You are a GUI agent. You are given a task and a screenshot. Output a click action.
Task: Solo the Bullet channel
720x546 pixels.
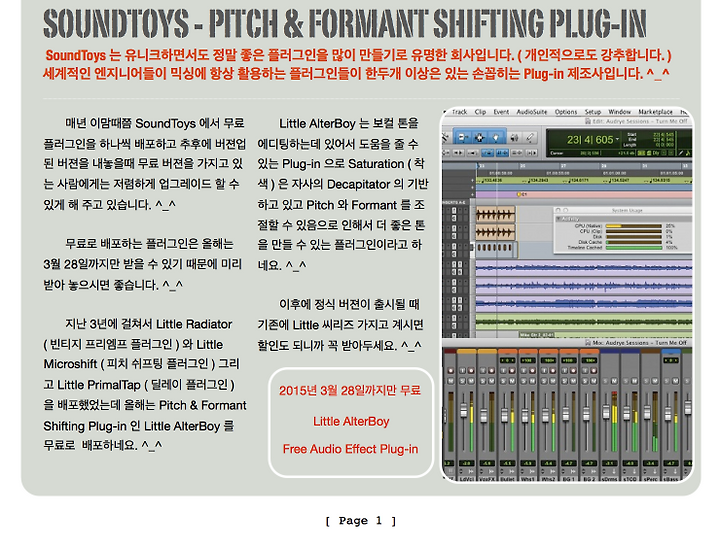tap(503, 381)
